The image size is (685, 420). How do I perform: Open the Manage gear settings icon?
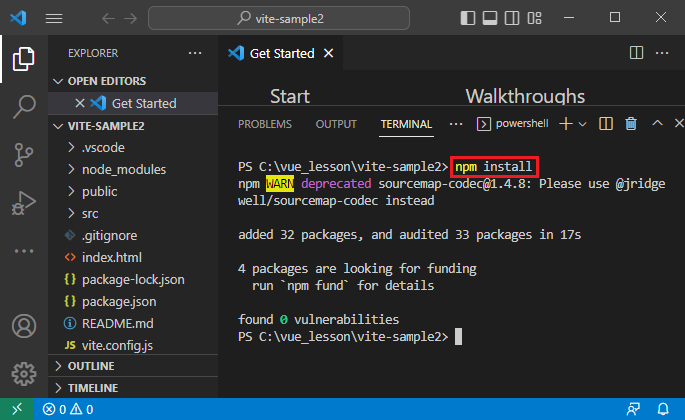click(24, 374)
